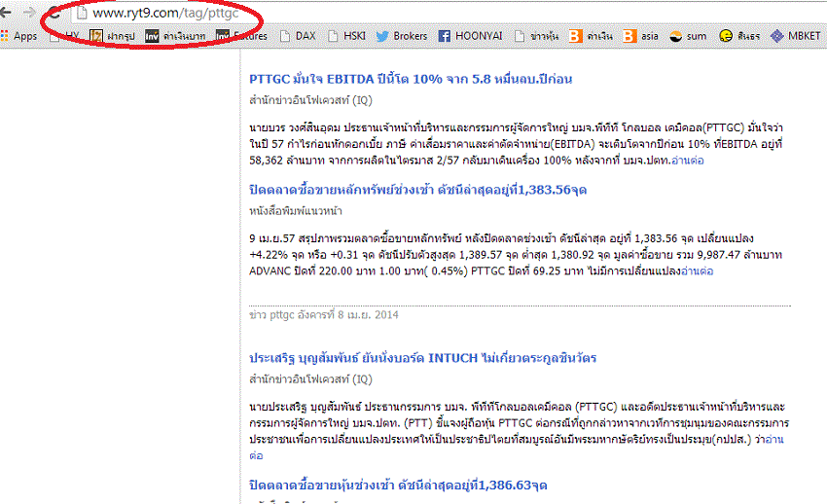Open the ค่าเงินบาท bookmark
Image resolution: width=827 pixels, height=504 pixels.
[175, 36]
